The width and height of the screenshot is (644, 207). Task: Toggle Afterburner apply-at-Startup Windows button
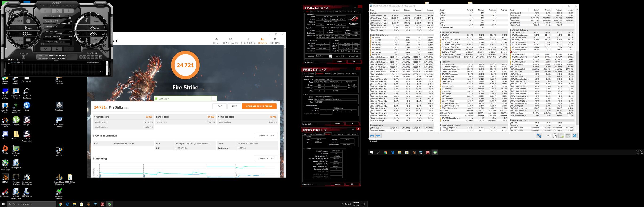24,57
